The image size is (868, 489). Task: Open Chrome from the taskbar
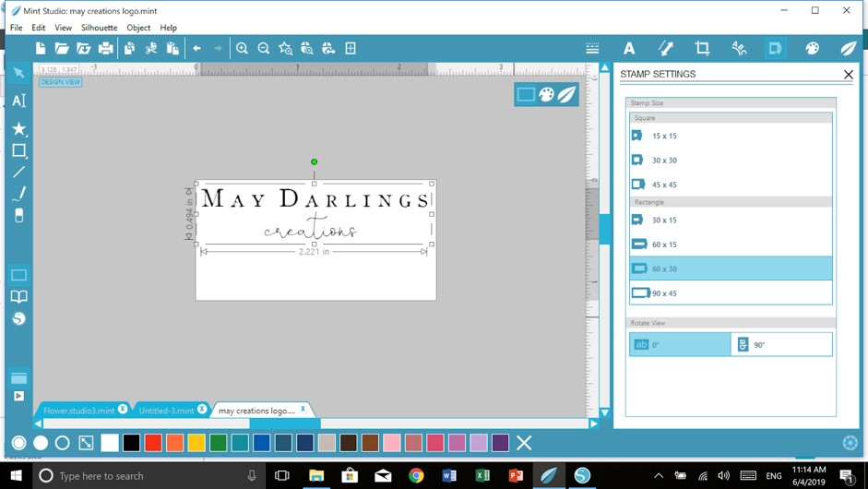point(416,476)
